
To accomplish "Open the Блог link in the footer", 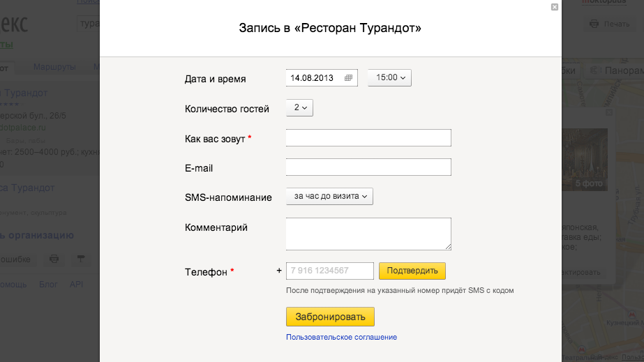I will click(48, 285).
